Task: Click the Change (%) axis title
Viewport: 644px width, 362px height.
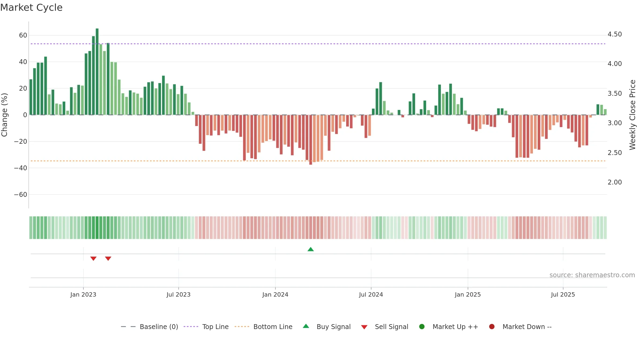Action: 5,115
